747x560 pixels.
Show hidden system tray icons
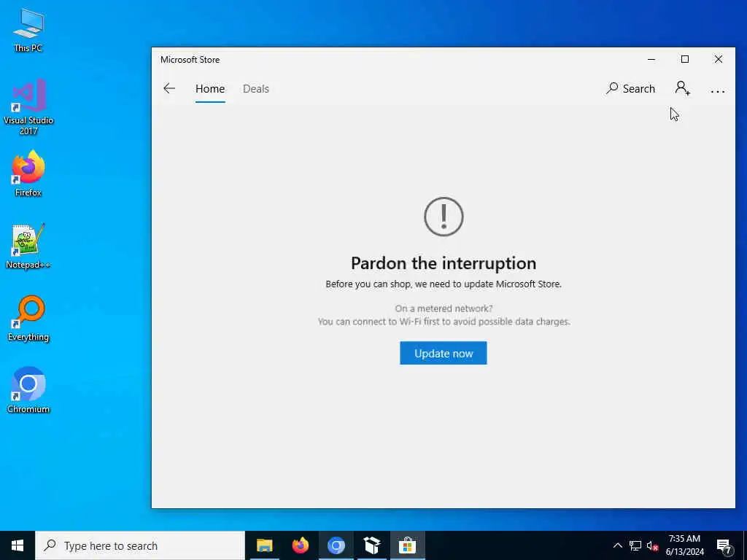[617, 545]
